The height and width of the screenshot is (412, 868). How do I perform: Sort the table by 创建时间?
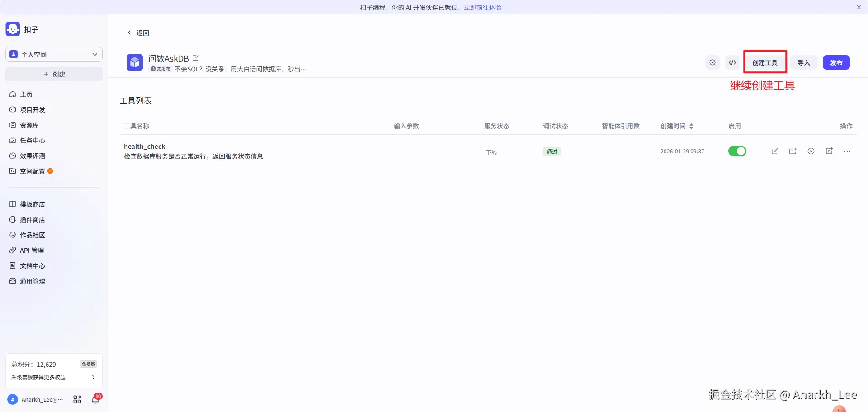691,126
